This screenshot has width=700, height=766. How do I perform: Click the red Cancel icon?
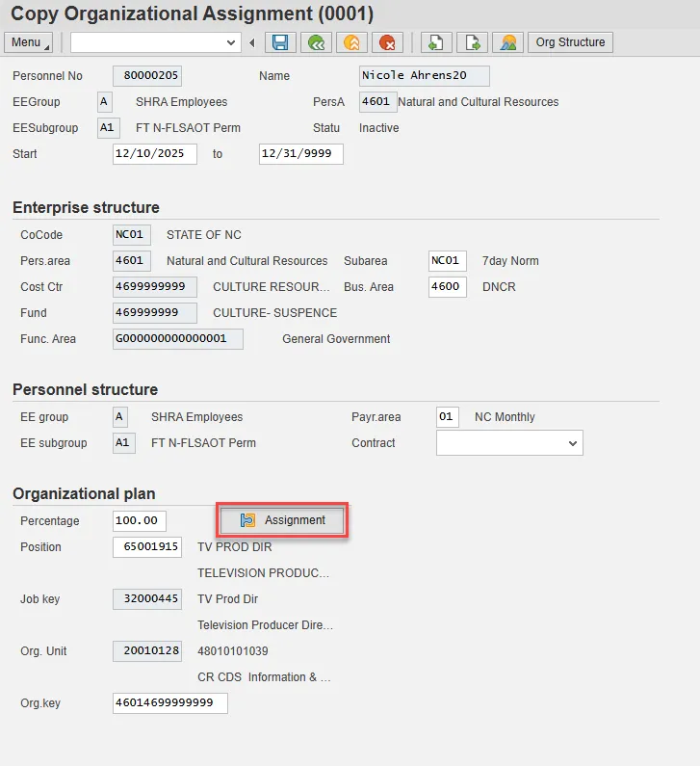pyautogui.click(x=387, y=42)
